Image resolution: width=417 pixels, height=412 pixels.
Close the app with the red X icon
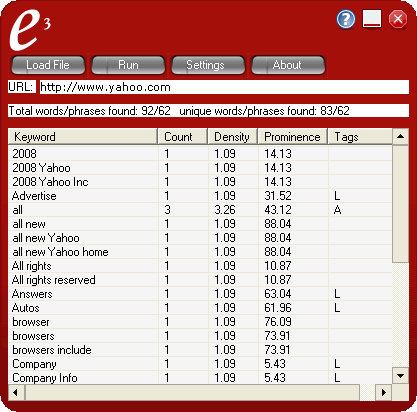(398, 19)
